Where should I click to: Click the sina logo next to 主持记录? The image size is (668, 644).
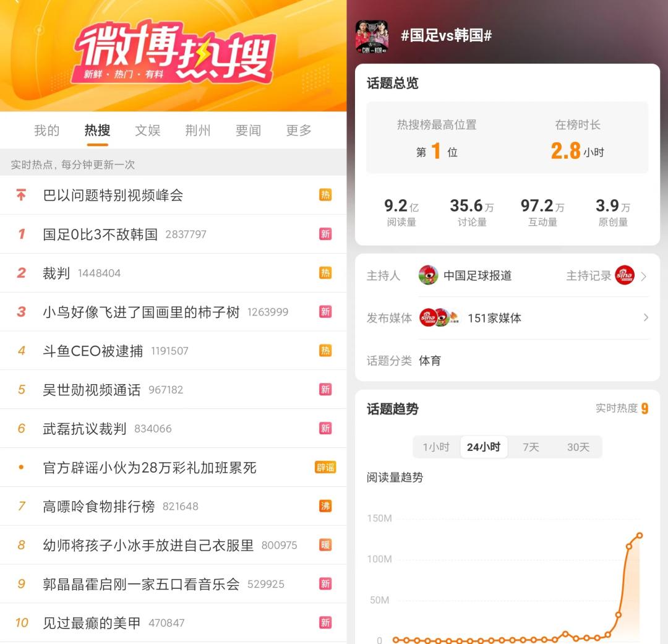pos(625,275)
